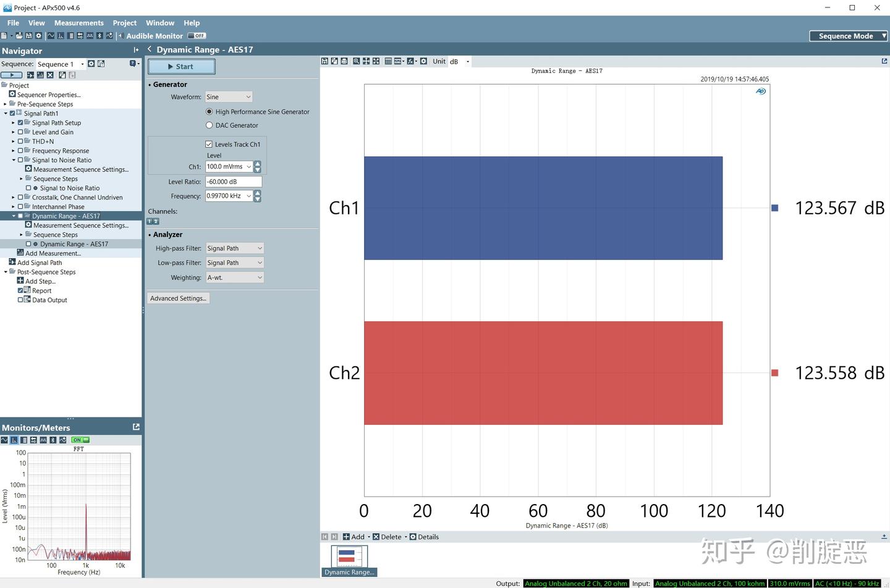
Task: Open Advanced Settings
Action: click(x=179, y=298)
